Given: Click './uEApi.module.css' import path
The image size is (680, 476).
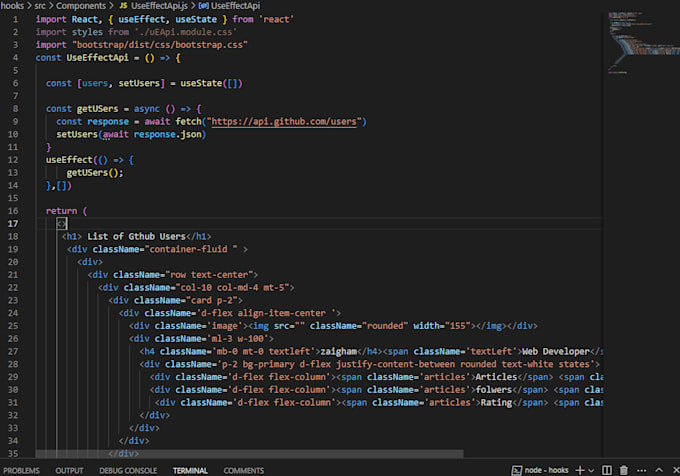Looking at the screenshot, I should point(186,32).
